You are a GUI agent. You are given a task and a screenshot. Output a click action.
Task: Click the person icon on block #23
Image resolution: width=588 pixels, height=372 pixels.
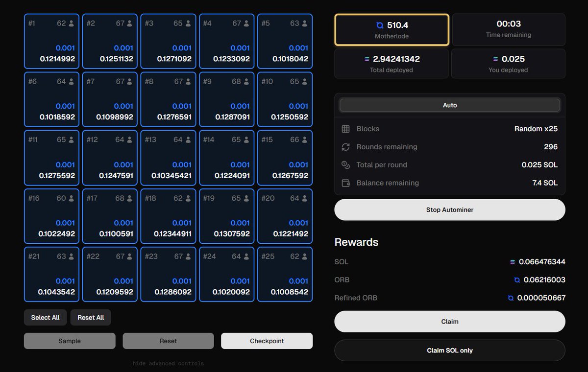coord(188,256)
